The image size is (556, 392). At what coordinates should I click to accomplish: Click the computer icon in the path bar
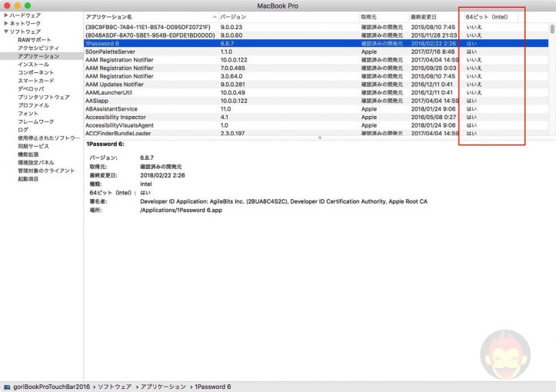[7, 387]
